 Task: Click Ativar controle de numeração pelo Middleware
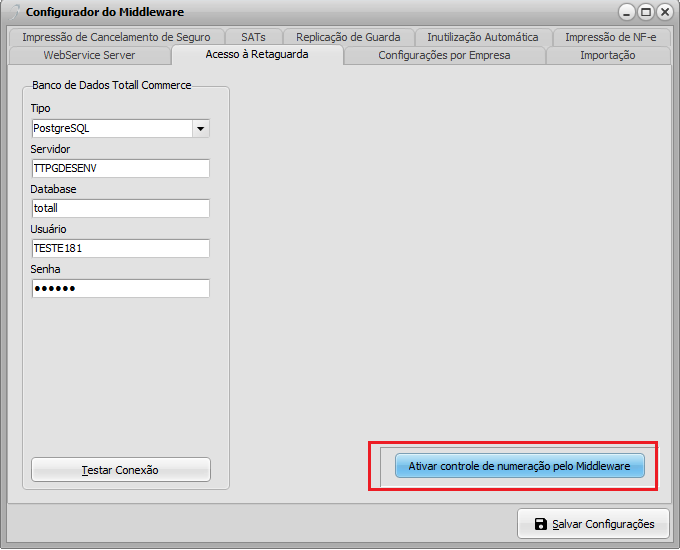tap(519, 466)
